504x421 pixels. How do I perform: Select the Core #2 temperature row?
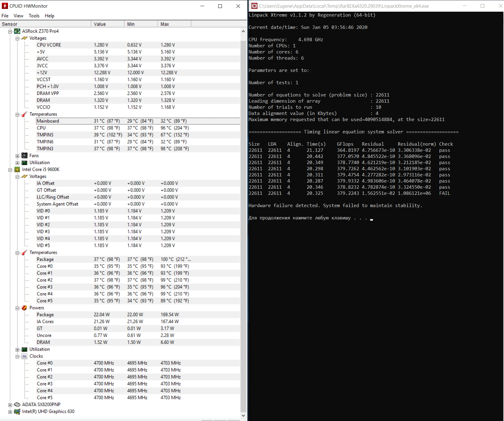pyautogui.click(x=138, y=280)
